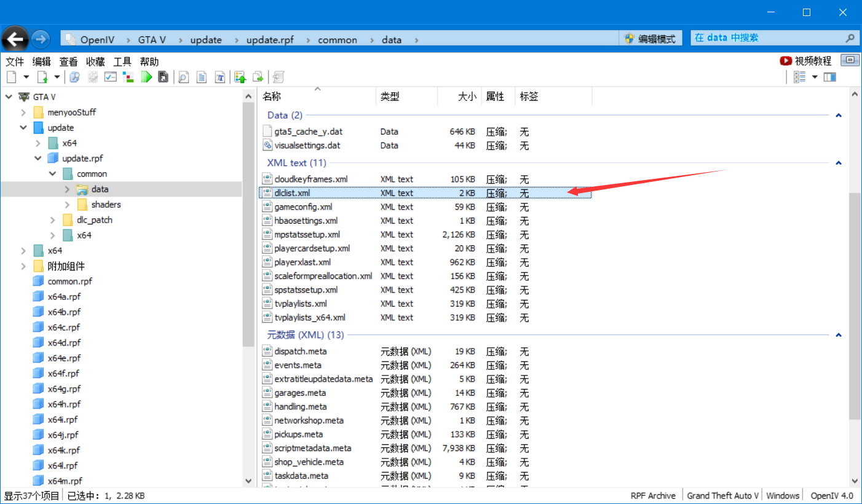Screen dimensions: 862x504
Task: Expand the shaders tree node
Action: [x=68, y=205]
